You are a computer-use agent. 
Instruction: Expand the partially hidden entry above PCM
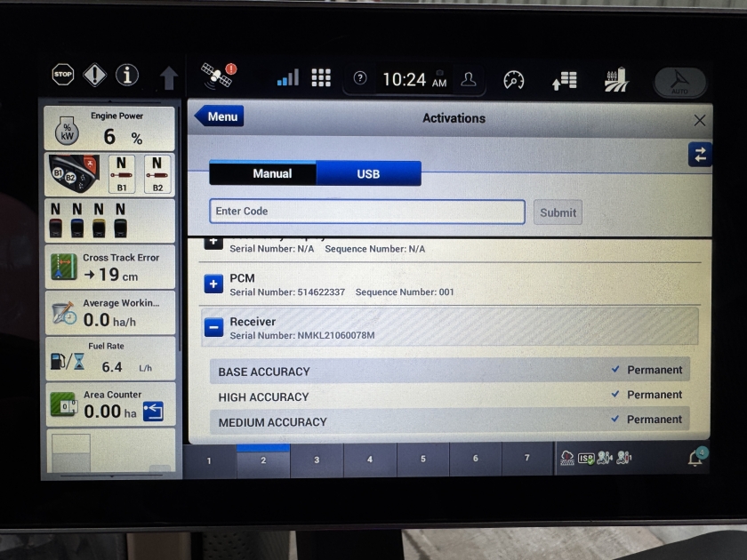[x=213, y=243]
